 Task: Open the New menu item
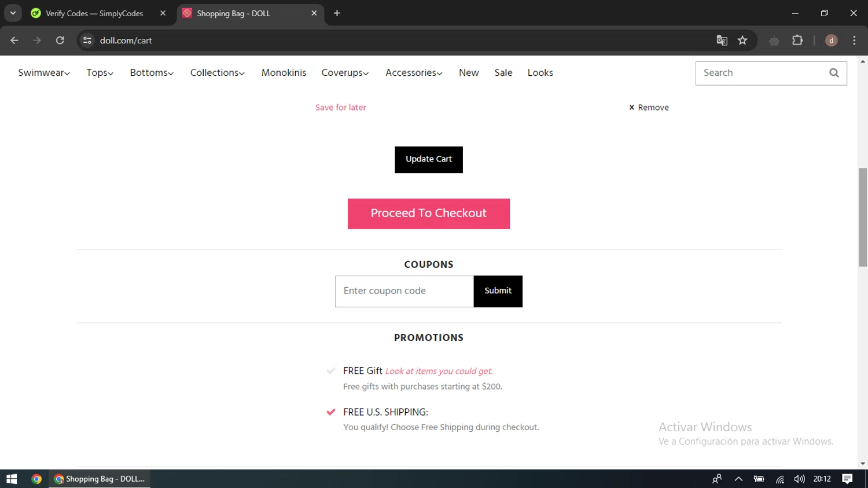click(469, 72)
